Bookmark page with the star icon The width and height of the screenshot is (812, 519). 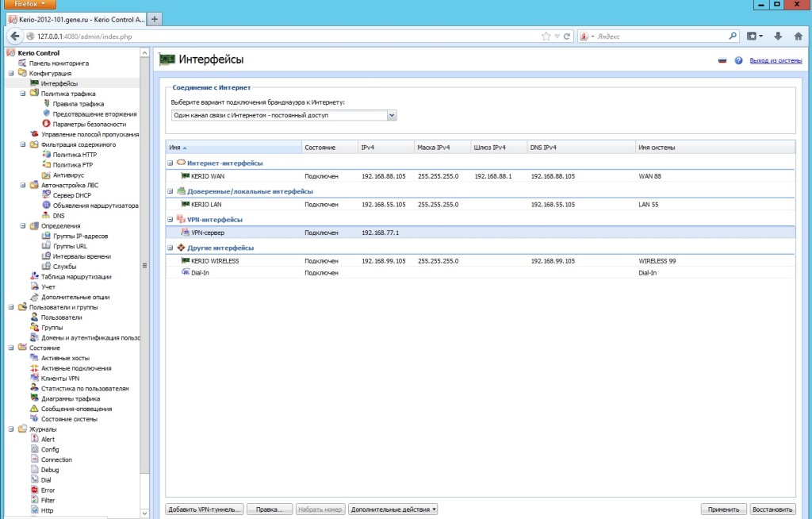[546, 37]
